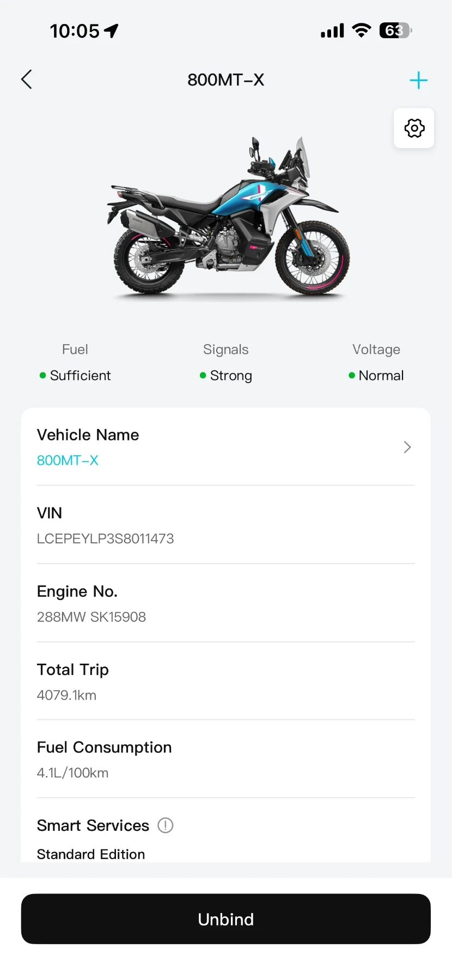Tap the green Signals status dot
The image size is (452, 980).
[203, 376]
